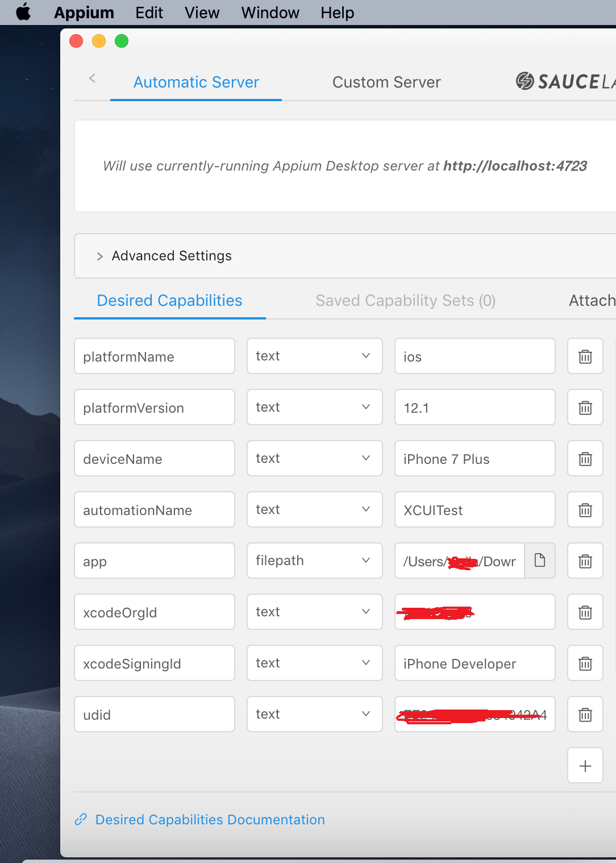This screenshot has height=863, width=616.
Task: Edit the 12.1 version value field
Action: pyautogui.click(x=475, y=408)
